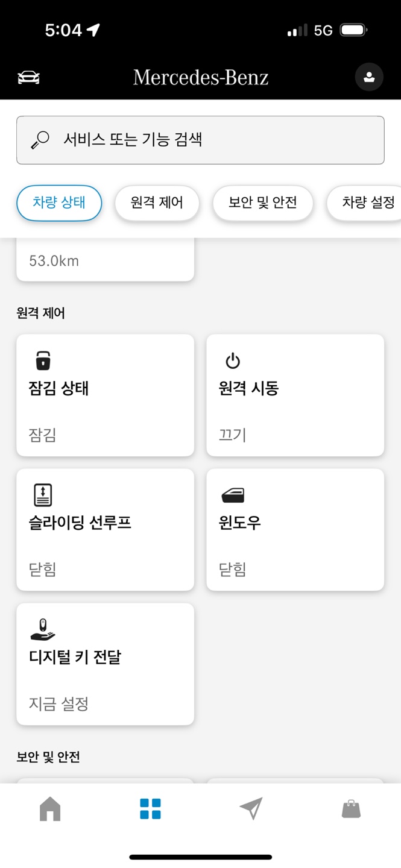This screenshot has height=868, width=401.
Task: Select the sunroof icon on 슬라이딩 선루프 card
Action: (43, 495)
